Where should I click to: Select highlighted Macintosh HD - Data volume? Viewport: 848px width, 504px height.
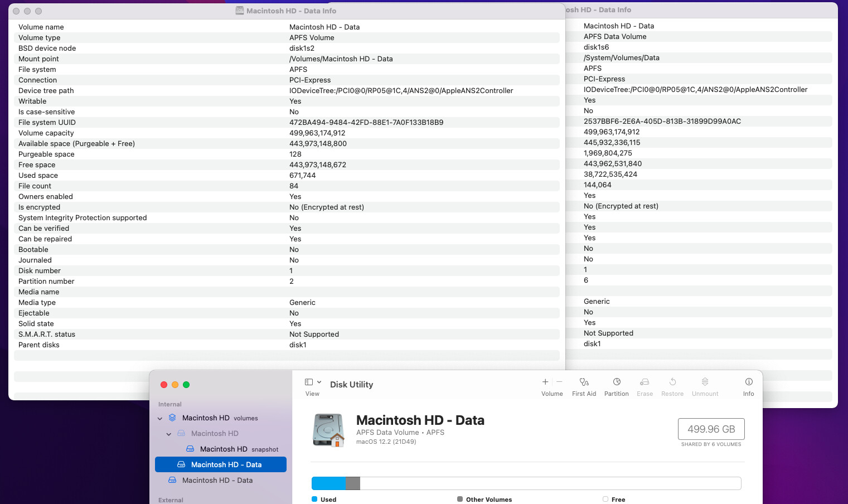point(220,464)
